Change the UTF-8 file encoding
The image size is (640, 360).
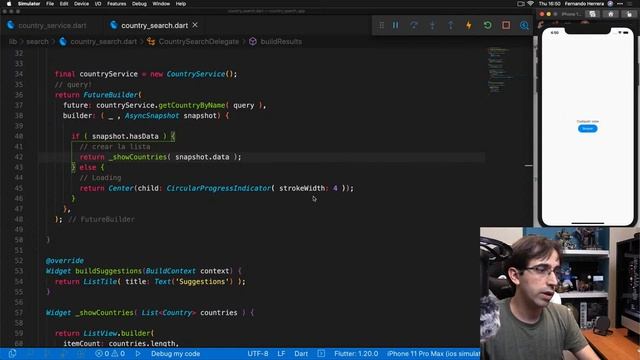[x=258, y=354]
